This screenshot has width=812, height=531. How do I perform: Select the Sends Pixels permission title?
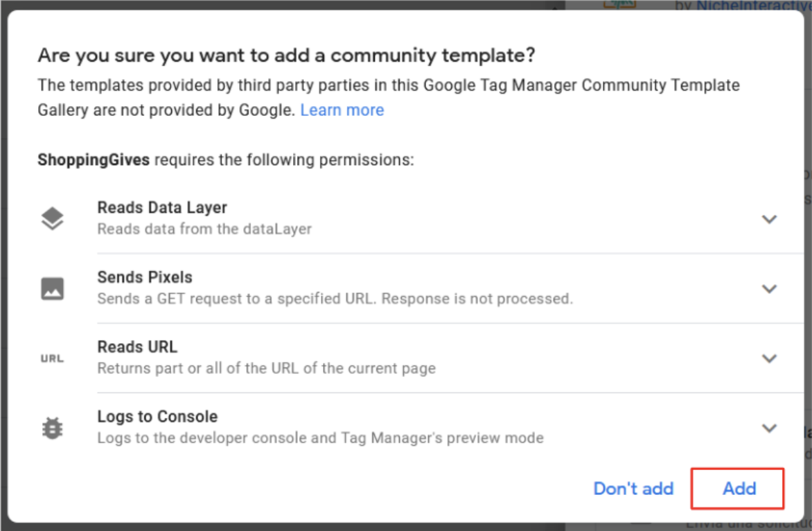coord(145,277)
